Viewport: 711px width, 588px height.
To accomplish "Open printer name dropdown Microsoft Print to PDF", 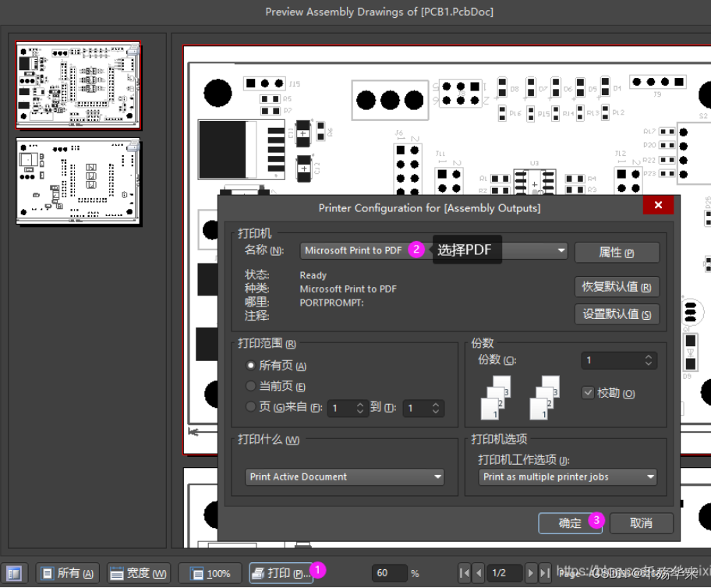I will pyautogui.click(x=433, y=250).
